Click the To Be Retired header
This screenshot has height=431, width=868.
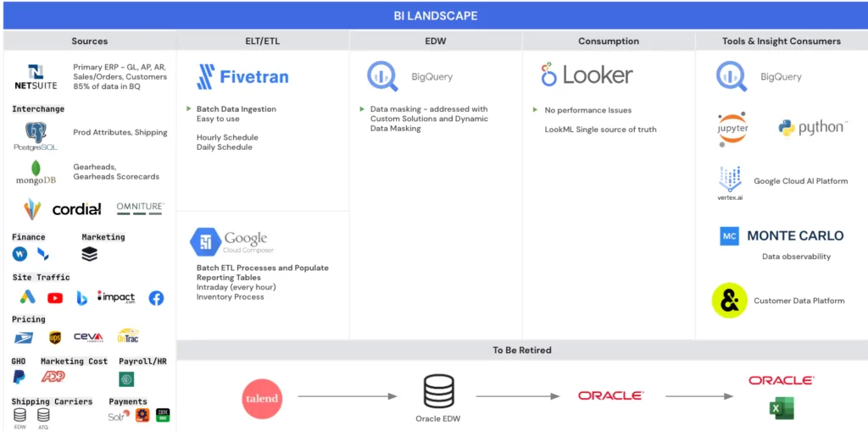522,351
